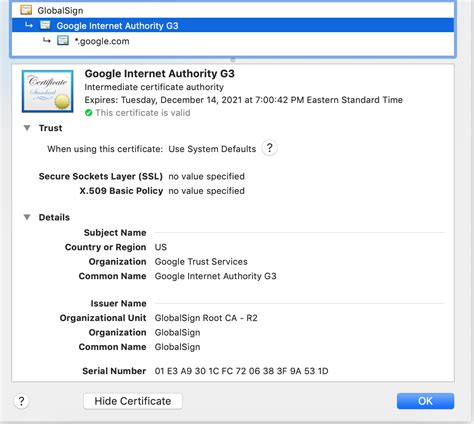Click the Issuer Name header
474x424 pixels.
pos(118,304)
